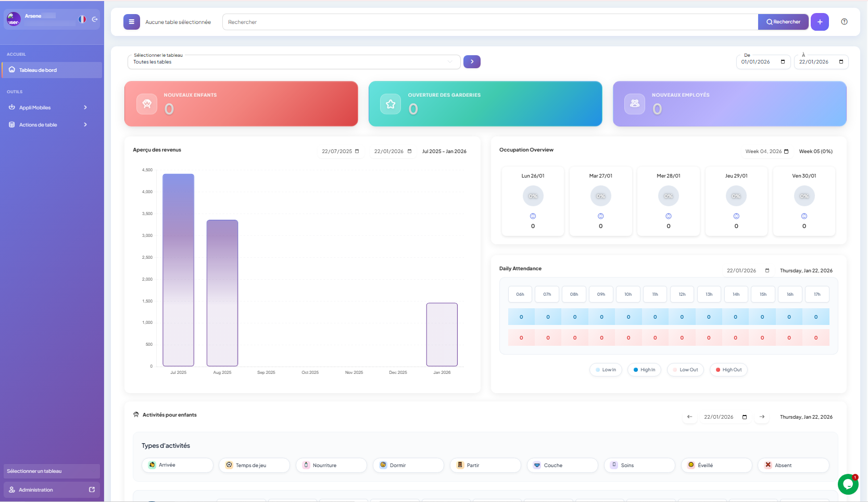Screen dimensions: 868x502
Task: Select the Arrivée activity type
Action: 177,465
